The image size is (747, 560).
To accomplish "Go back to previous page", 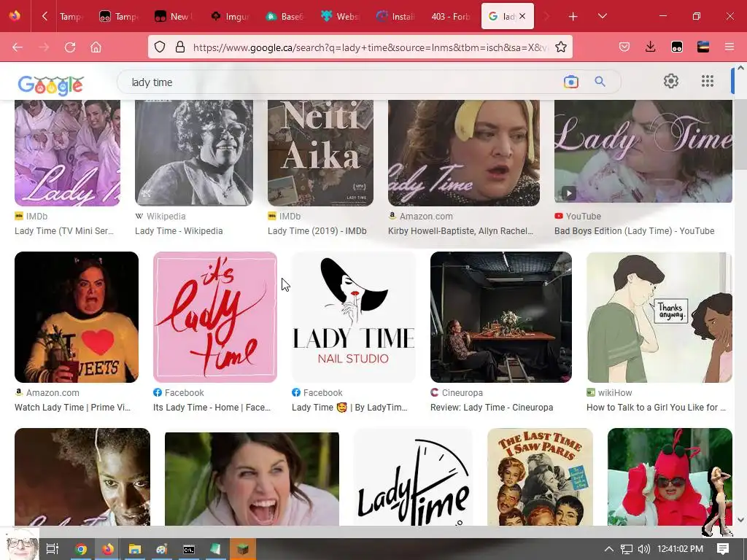I will pos(18,47).
